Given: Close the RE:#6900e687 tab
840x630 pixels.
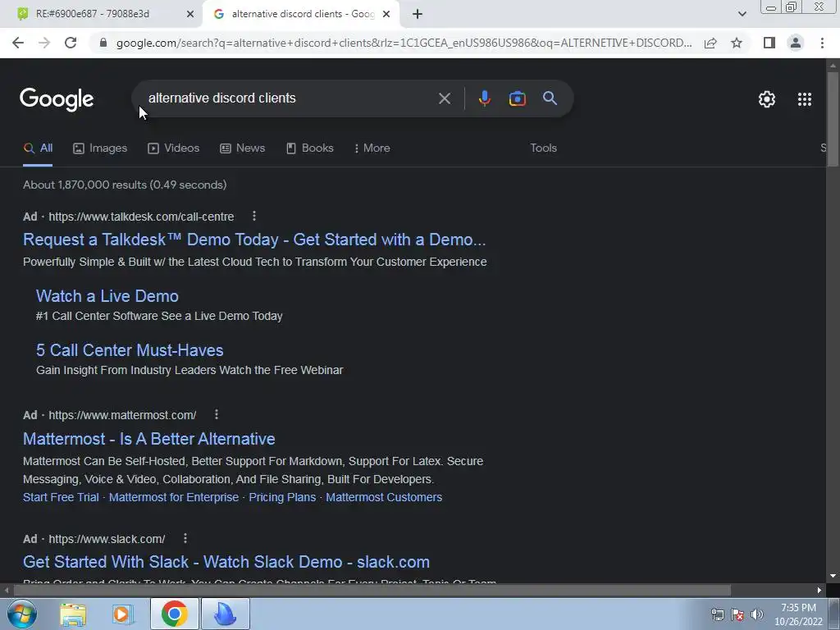Looking at the screenshot, I should [190, 14].
